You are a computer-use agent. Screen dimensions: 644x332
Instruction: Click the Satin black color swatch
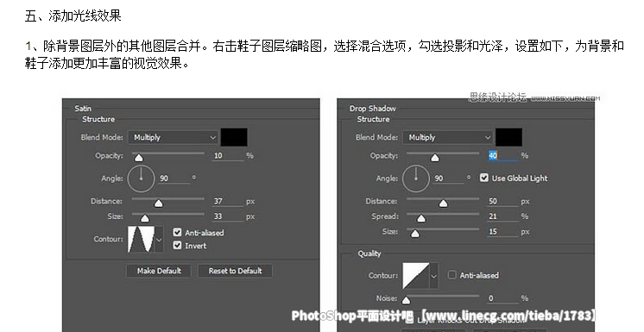coord(234,137)
